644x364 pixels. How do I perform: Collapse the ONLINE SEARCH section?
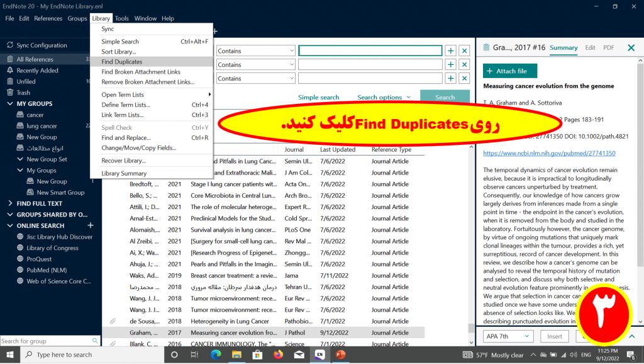(x=10, y=225)
